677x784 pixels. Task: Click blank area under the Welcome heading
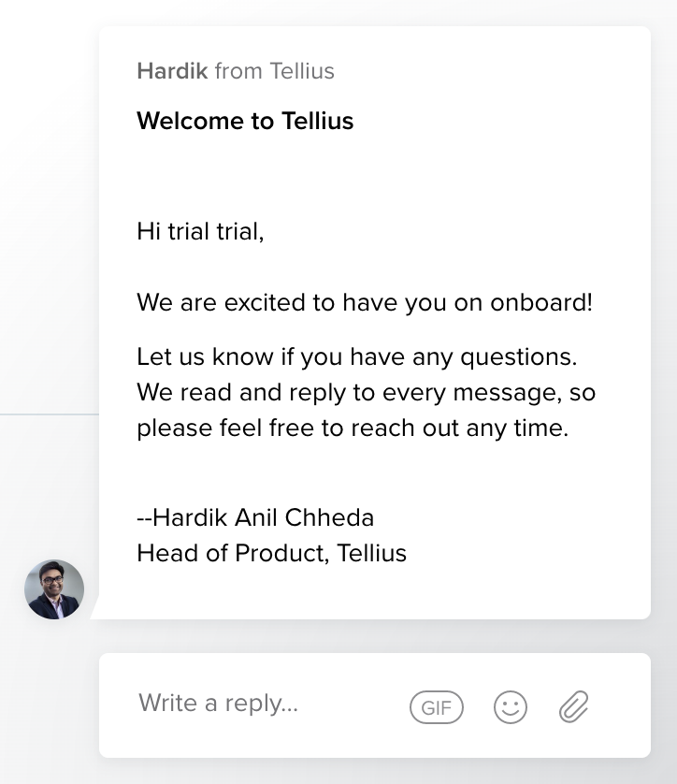click(375, 175)
